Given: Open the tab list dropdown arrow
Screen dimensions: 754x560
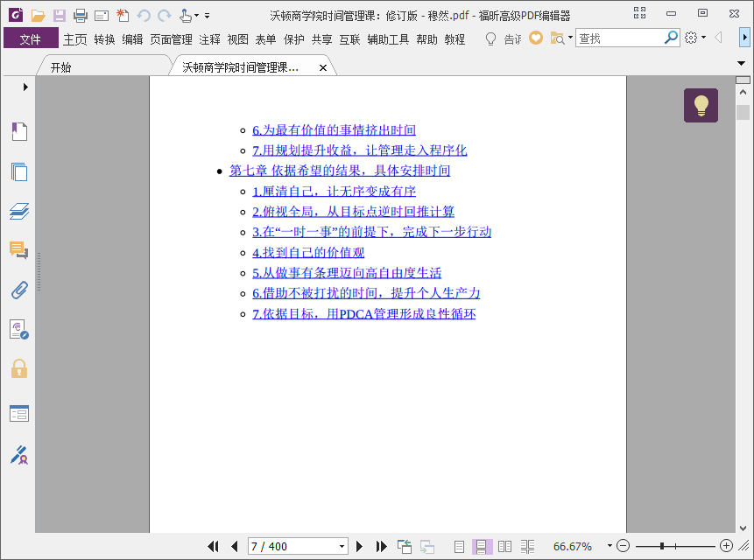Looking at the screenshot, I should (741, 63).
